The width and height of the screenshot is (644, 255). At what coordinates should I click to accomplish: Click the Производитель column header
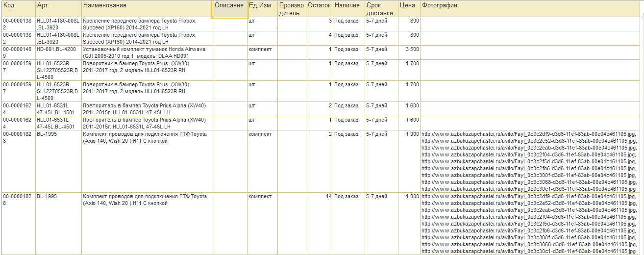292,9
